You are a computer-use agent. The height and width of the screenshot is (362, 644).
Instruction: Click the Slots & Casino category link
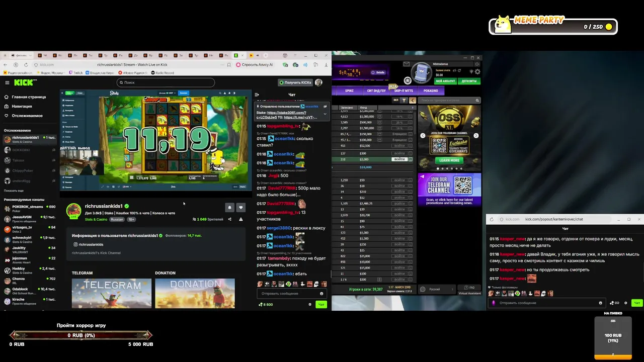coord(96,219)
